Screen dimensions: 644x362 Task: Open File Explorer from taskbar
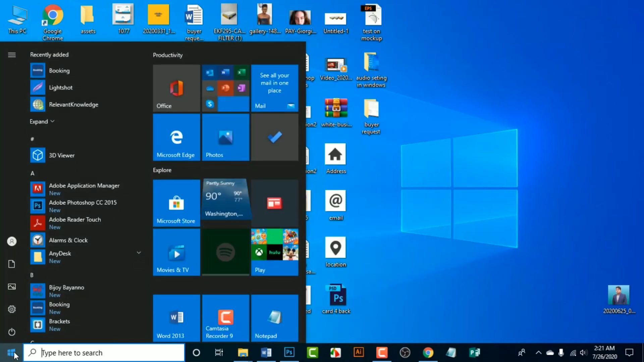243,353
